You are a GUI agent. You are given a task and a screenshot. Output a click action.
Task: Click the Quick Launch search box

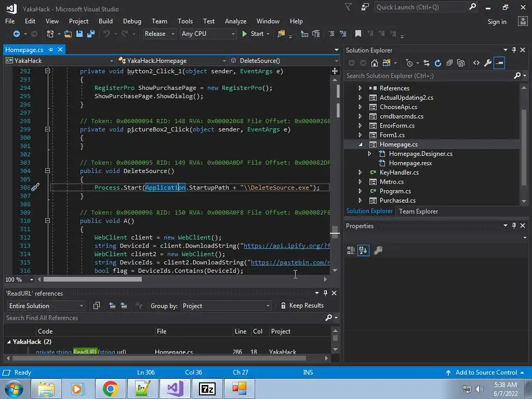pyautogui.click(x=422, y=7)
